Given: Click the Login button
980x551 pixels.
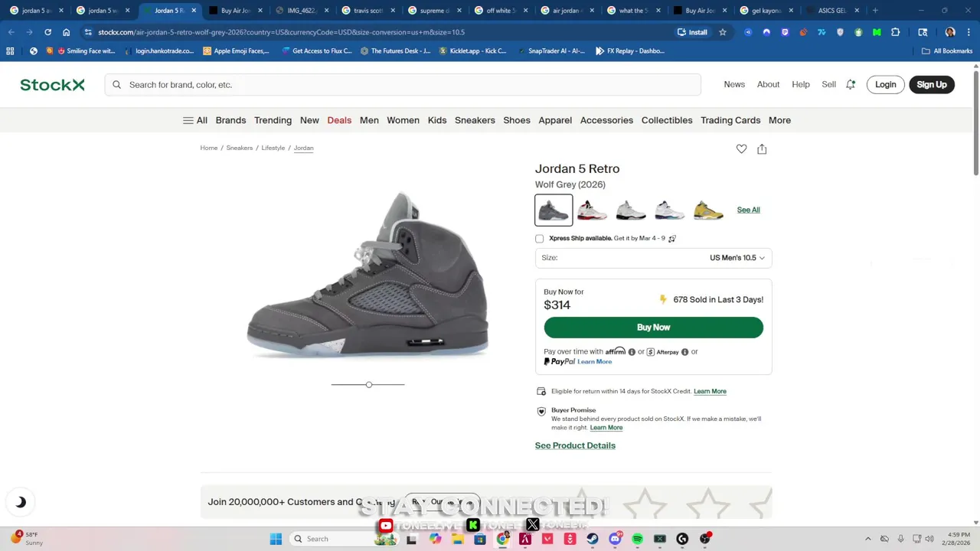Looking at the screenshot, I should [885, 85].
